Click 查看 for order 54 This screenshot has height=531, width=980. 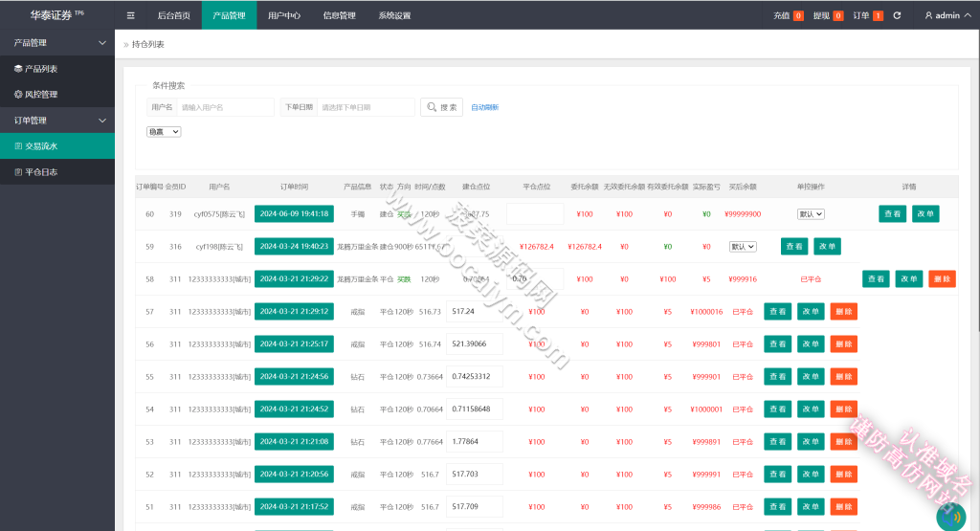(777, 409)
